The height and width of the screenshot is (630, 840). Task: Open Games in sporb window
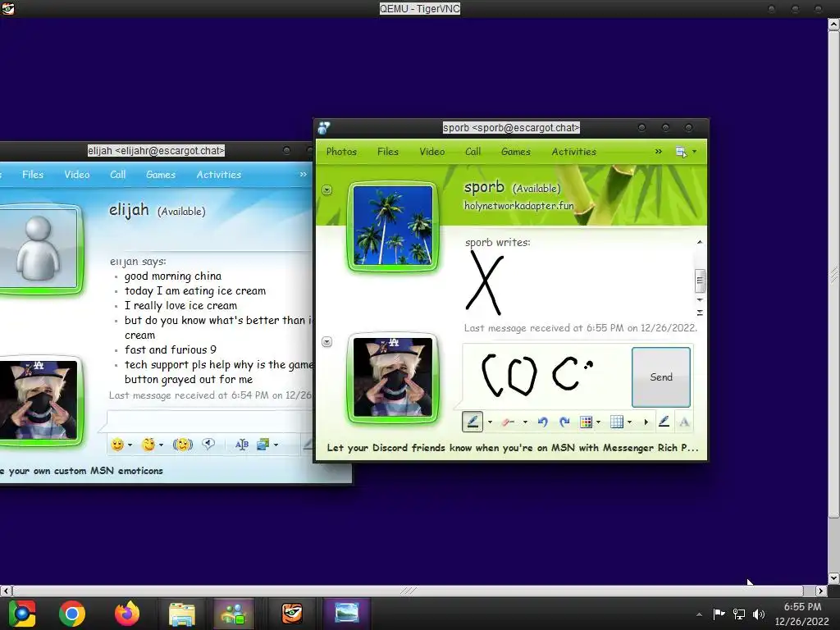click(x=515, y=152)
